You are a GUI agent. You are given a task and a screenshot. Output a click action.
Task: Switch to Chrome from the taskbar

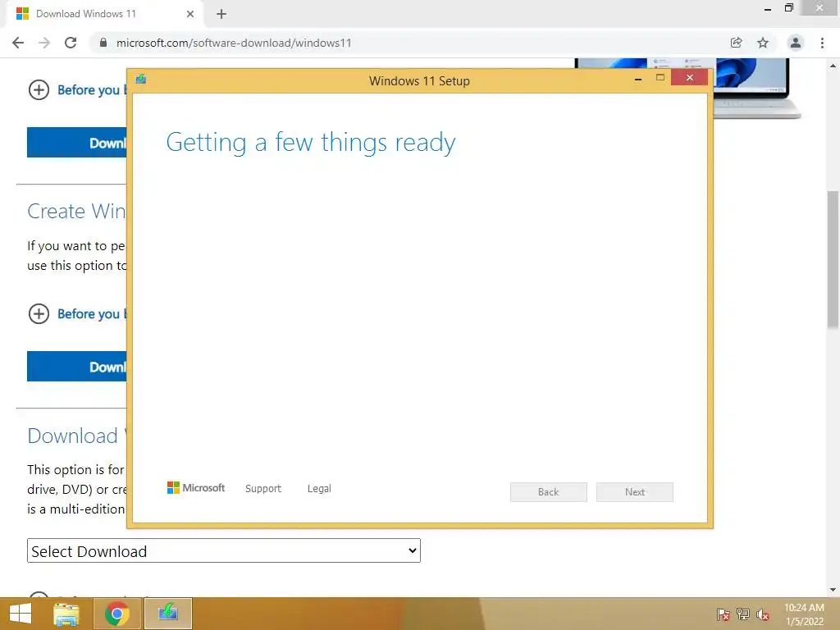116,614
